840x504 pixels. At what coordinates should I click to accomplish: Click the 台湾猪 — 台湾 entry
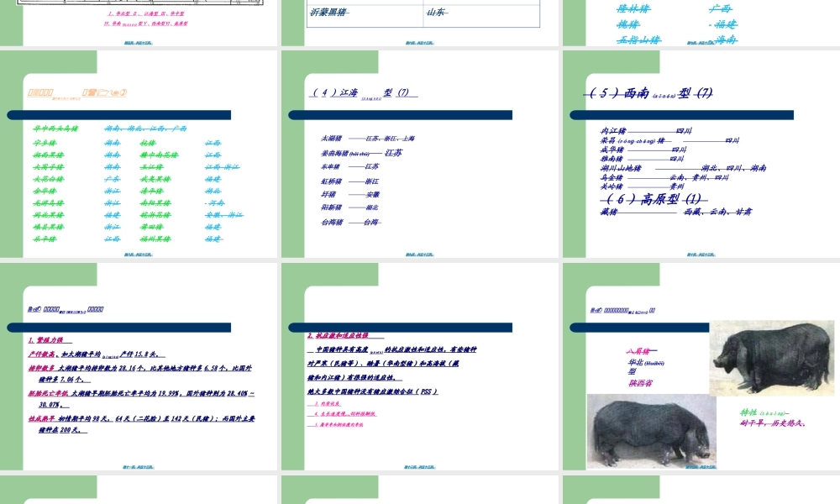(x=349, y=223)
